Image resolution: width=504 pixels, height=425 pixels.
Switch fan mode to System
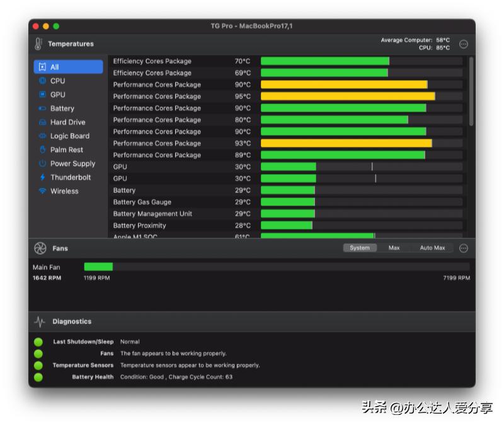360,248
